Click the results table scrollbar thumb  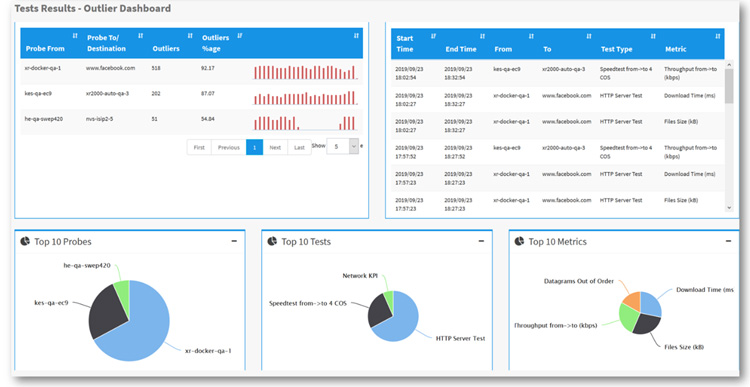coord(729,86)
